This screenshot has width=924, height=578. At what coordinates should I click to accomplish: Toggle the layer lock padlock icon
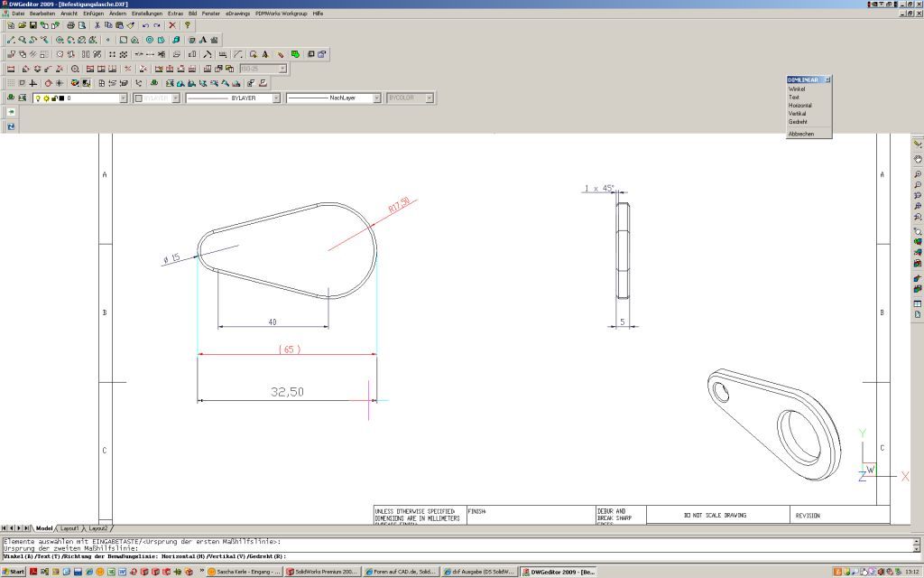53,98
